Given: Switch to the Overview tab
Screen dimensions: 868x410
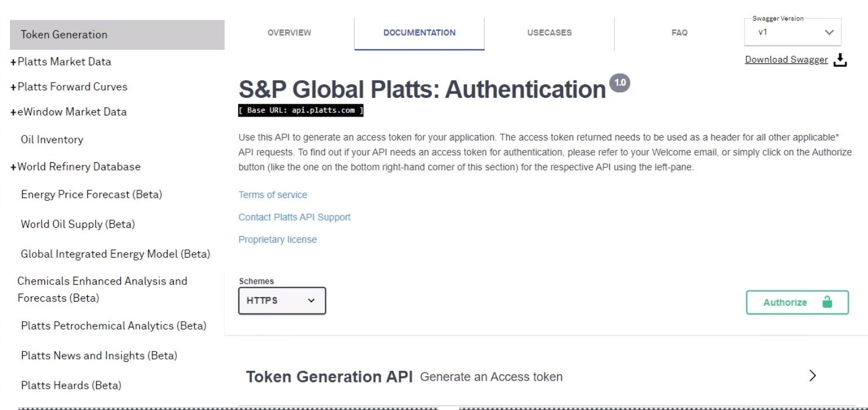Looking at the screenshot, I should click(x=289, y=33).
